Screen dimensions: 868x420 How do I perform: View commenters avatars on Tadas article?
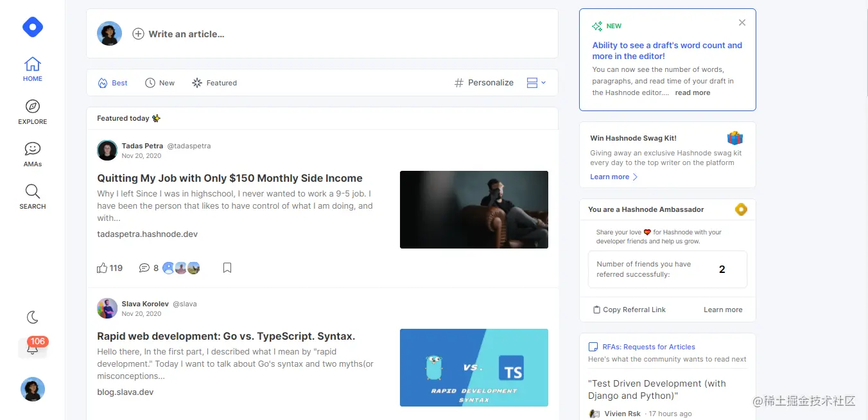click(x=181, y=268)
